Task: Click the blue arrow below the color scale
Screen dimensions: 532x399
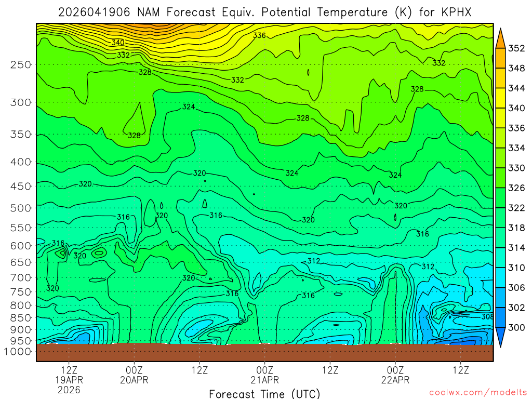Action: tap(500, 336)
